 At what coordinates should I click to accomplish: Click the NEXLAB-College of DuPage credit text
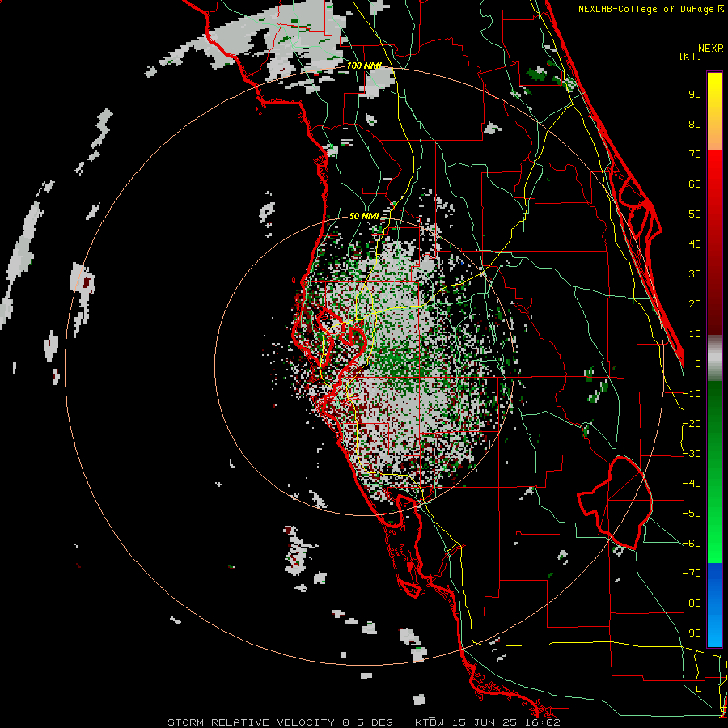[x=645, y=9]
